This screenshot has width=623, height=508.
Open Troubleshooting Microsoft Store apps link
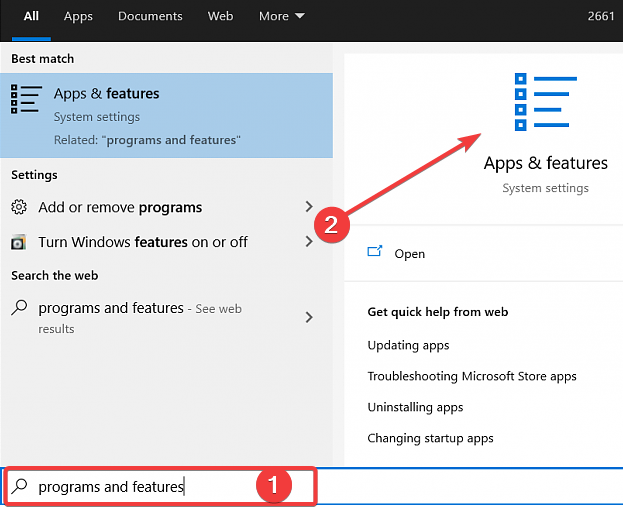pyautogui.click(x=471, y=376)
